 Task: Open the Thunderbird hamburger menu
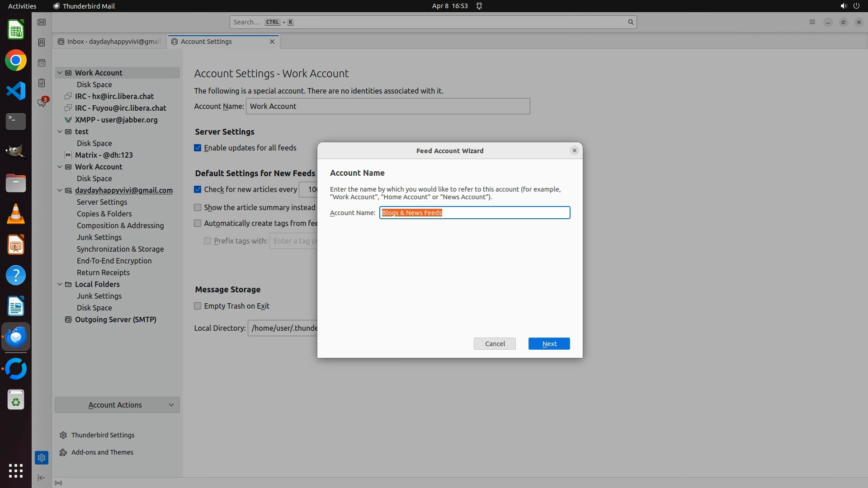(812, 22)
